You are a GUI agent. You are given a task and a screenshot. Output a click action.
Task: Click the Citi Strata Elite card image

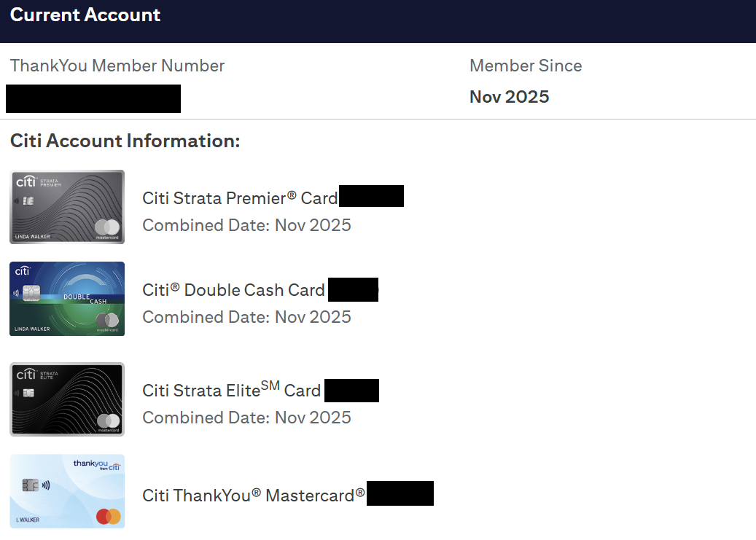[67, 399]
